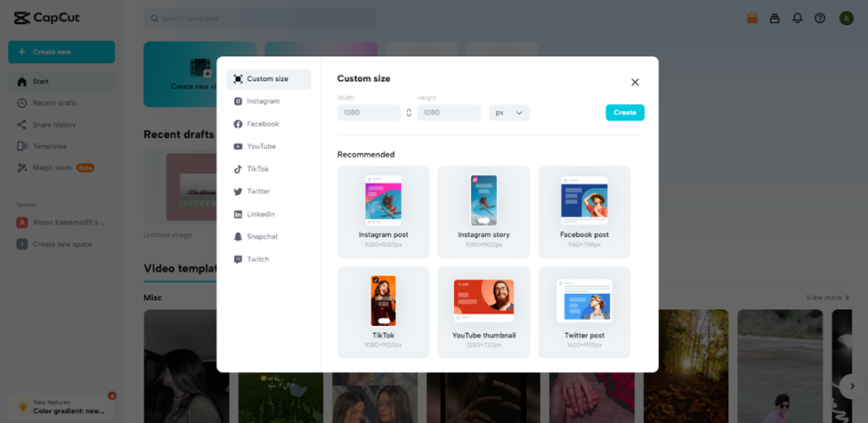Click the Height input field
This screenshot has height=423, width=868.
coord(449,112)
